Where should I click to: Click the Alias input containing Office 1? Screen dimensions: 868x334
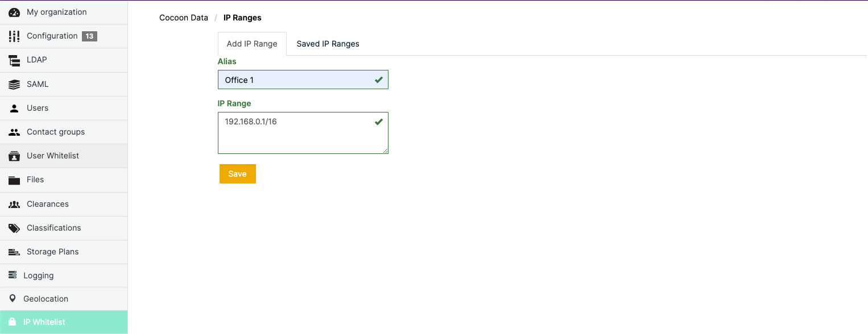[303, 80]
